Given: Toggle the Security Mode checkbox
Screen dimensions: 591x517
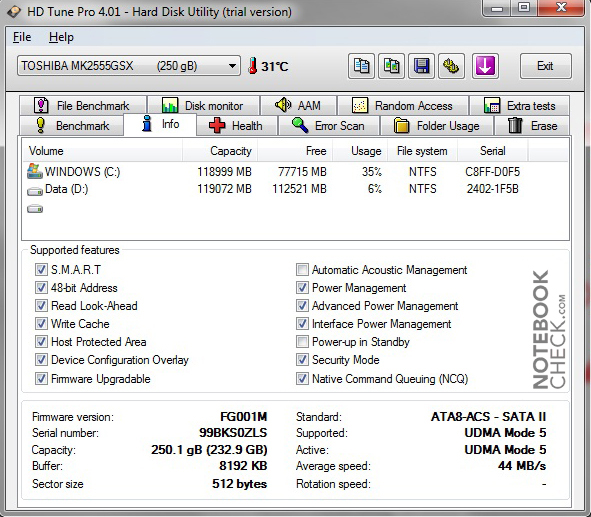Looking at the screenshot, I should tap(302, 360).
